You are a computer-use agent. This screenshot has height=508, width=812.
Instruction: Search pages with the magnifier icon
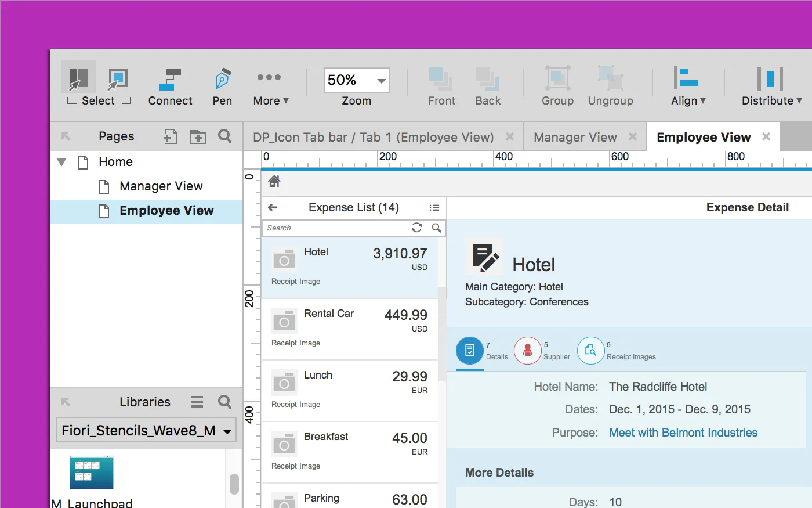(225, 136)
